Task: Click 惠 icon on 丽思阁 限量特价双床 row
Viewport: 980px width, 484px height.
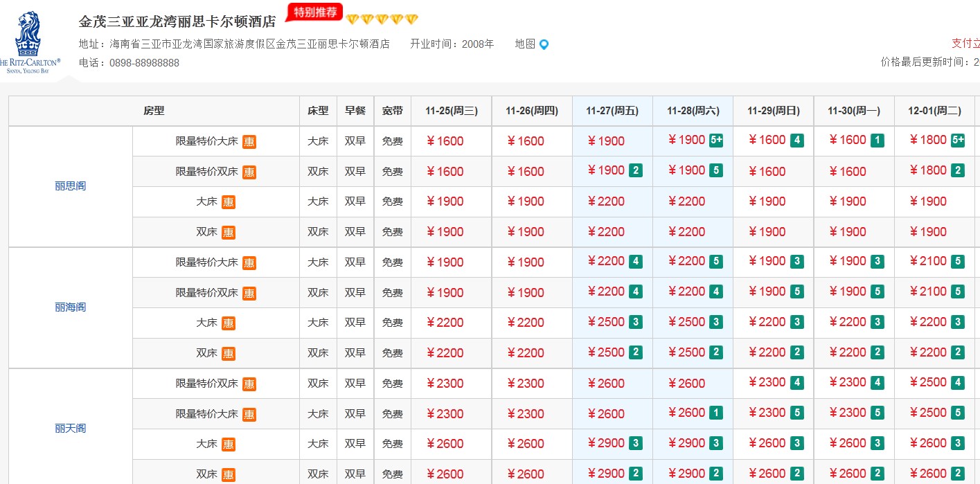Action: click(x=249, y=172)
